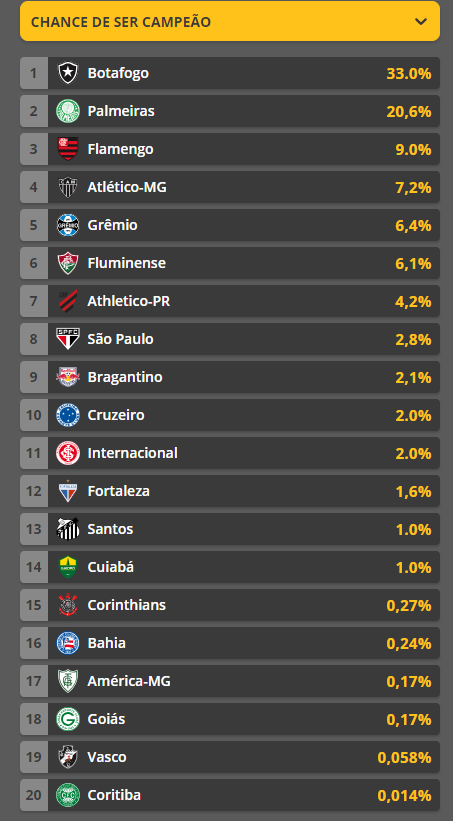This screenshot has height=821, width=453.
Task: Click the Fortaleza row
Action: pyautogui.click(x=230, y=491)
